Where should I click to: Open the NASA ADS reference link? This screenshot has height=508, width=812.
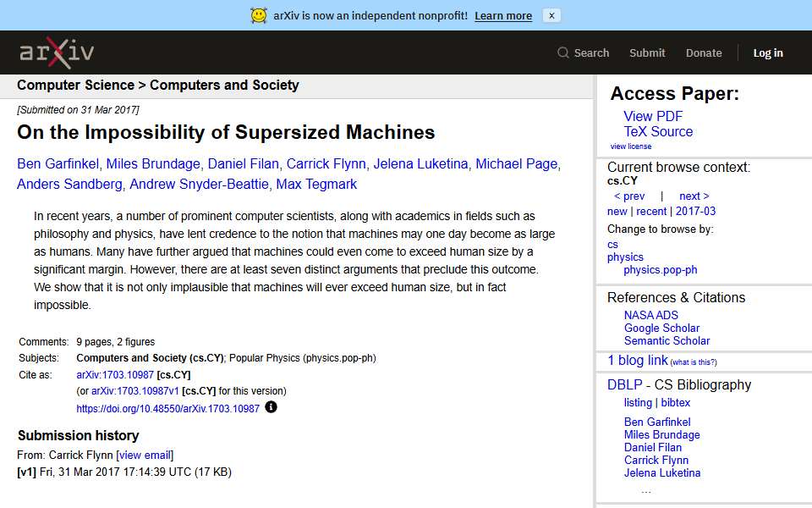pyautogui.click(x=651, y=315)
